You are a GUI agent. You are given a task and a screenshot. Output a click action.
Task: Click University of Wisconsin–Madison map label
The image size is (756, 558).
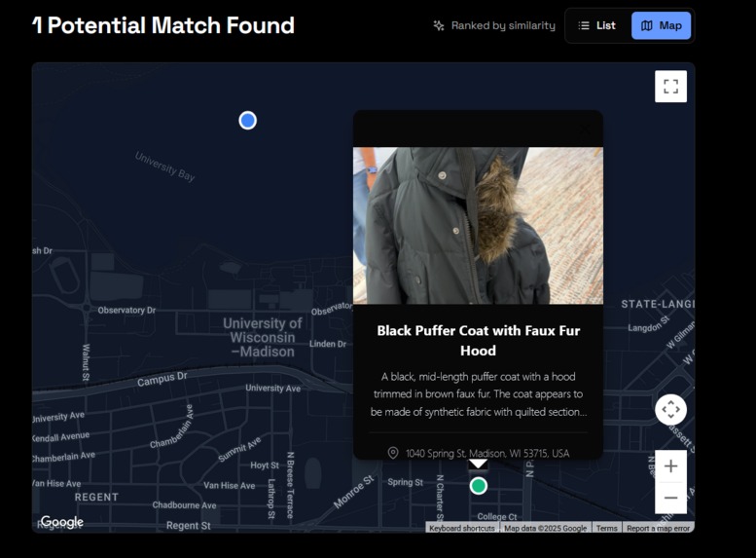(263, 337)
